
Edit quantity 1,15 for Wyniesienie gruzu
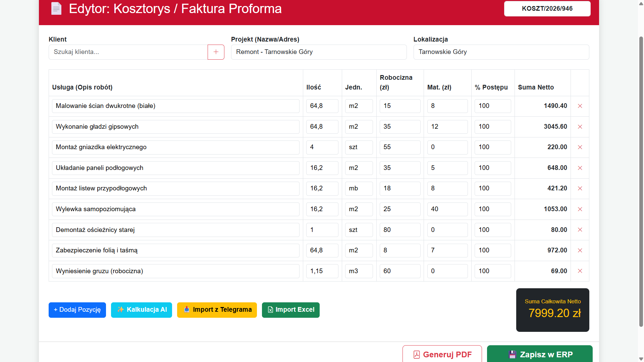(322, 271)
